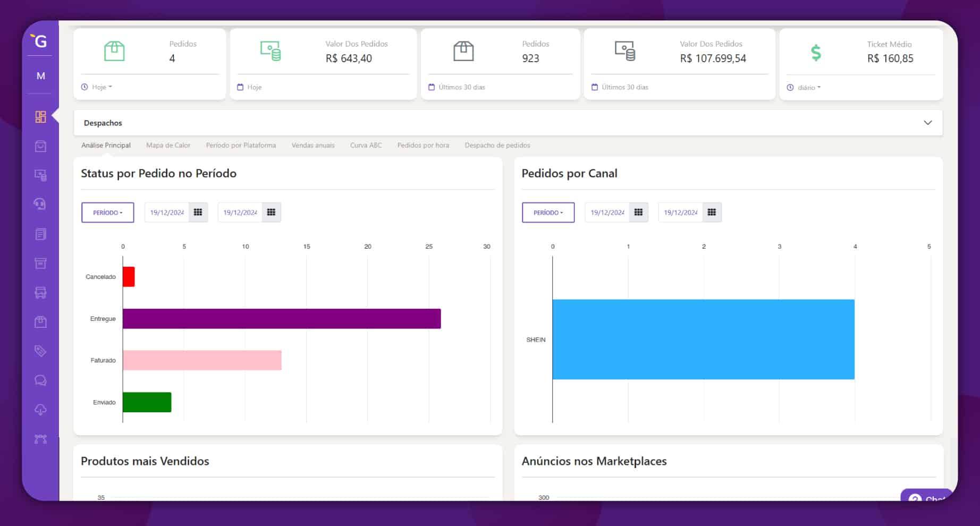
Task: Click the R$ 160,85 ticket value
Action: (890, 58)
